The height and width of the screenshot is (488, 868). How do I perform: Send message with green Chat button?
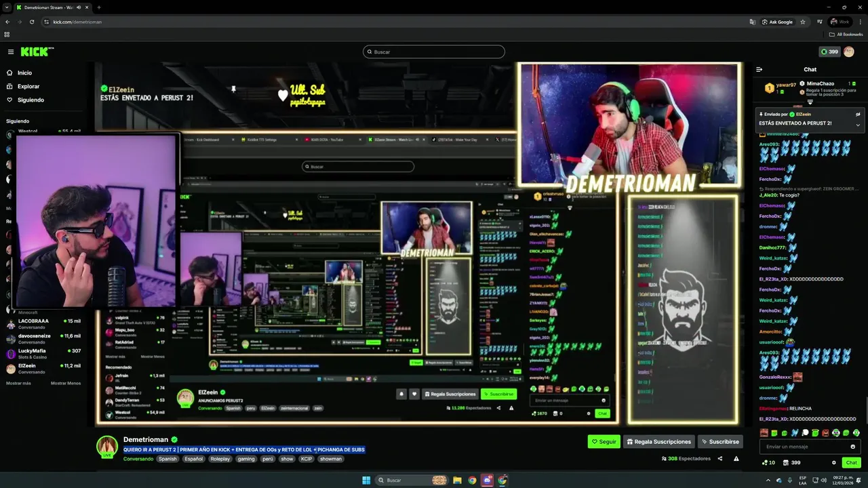point(851,463)
